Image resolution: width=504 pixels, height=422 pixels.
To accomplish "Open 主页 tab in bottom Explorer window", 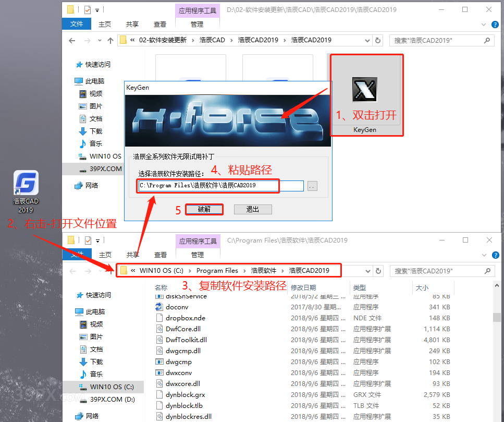I will [105, 255].
